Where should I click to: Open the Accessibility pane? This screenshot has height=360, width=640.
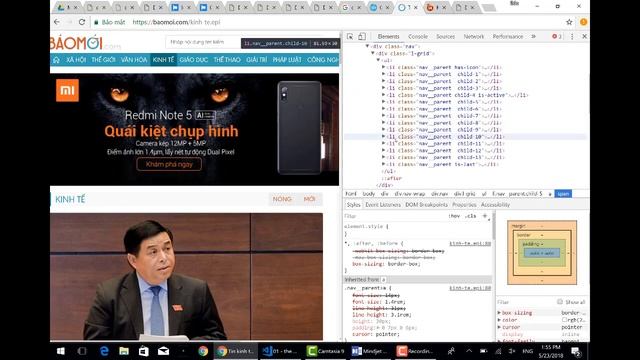[495, 204]
